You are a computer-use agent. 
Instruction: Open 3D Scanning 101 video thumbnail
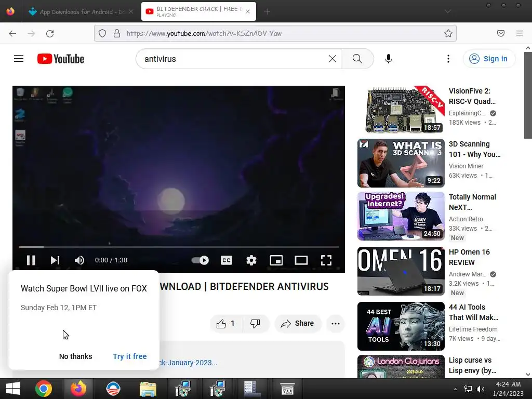pyautogui.click(x=401, y=163)
